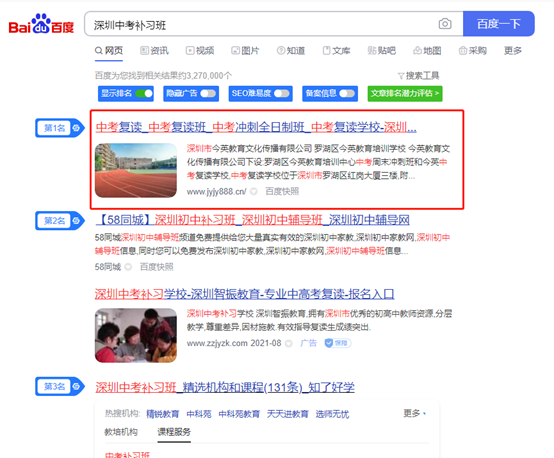
Task: Open the 更多 search category menu
Action: coord(513,51)
